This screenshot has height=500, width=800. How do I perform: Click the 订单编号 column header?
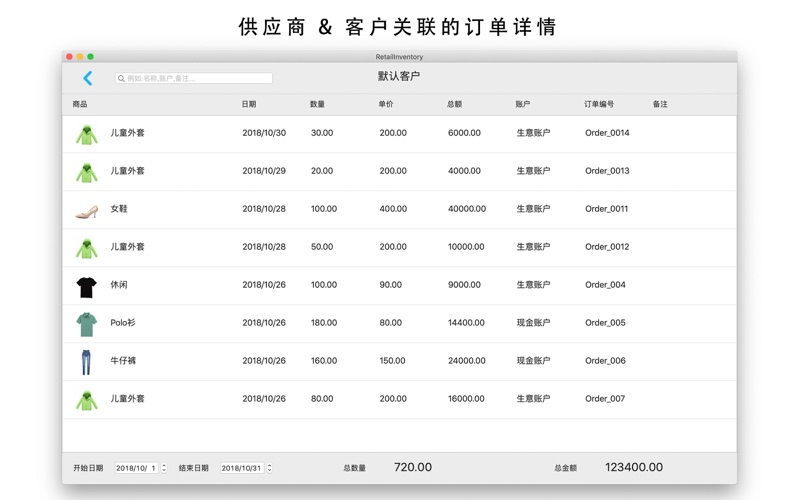click(598, 104)
